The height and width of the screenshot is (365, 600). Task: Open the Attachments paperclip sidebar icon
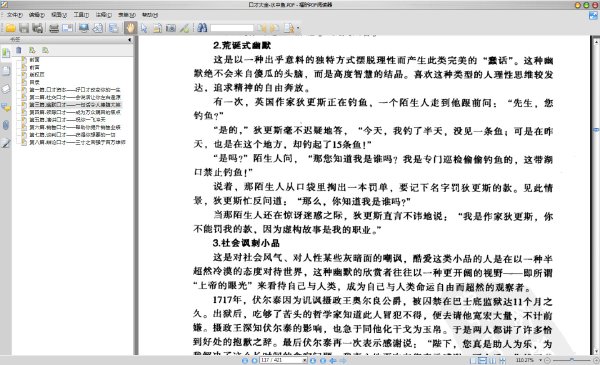(x=6, y=125)
